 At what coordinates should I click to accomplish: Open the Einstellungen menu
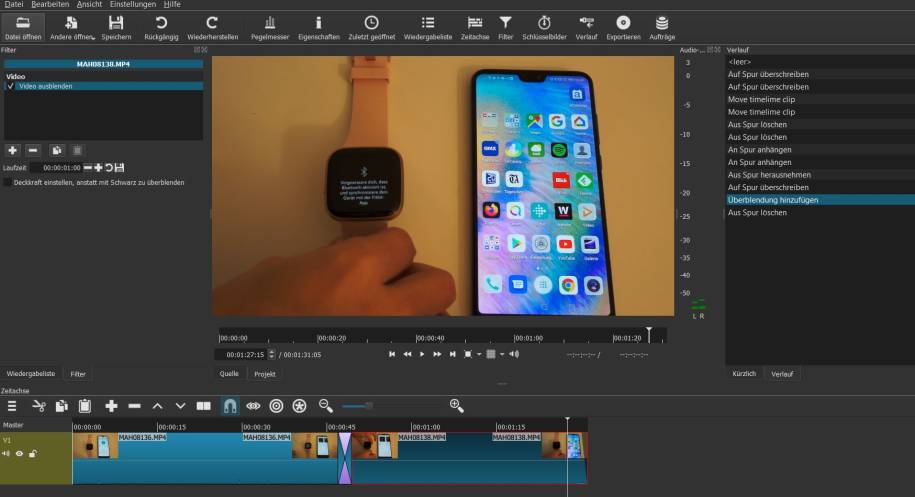click(x=132, y=4)
